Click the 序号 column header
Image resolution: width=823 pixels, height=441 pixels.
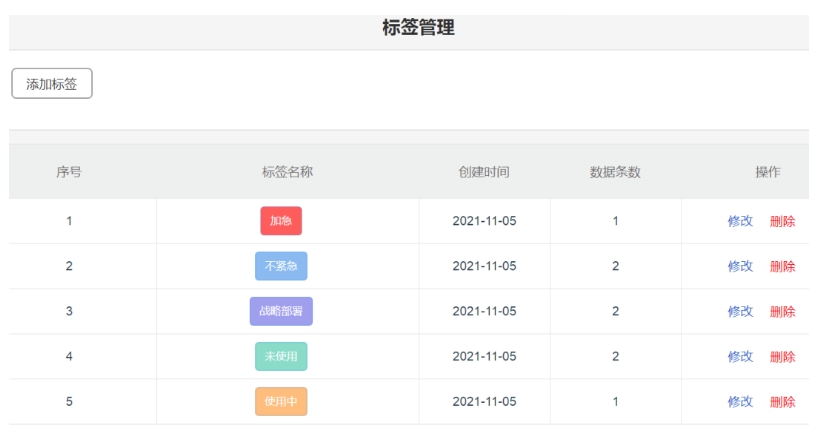click(x=69, y=172)
